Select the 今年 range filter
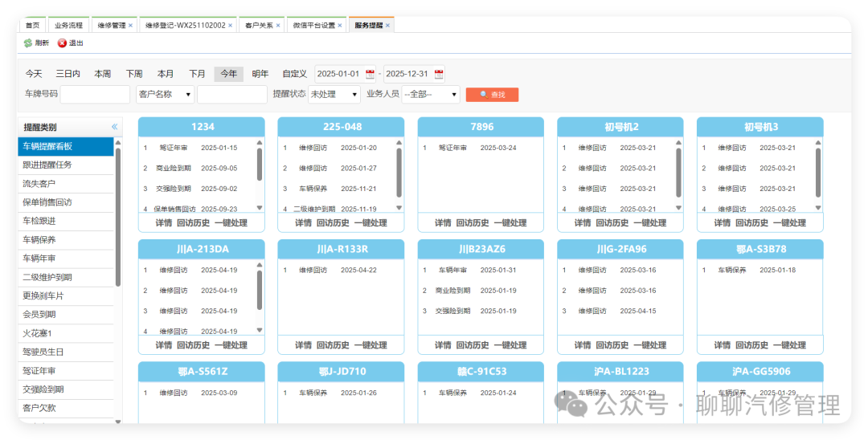Image resolution: width=868 pixels, height=440 pixels. (228, 74)
